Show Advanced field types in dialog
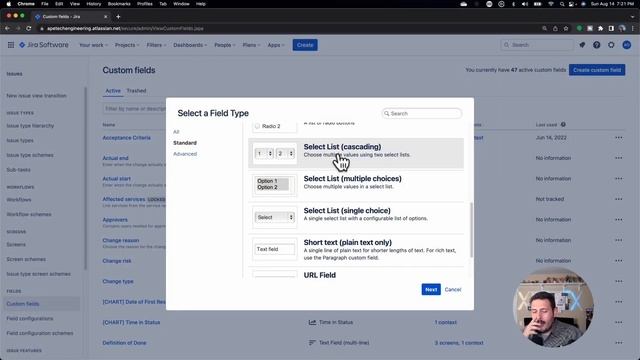The width and height of the screenshot is (640, 360). tap(185, 154)
